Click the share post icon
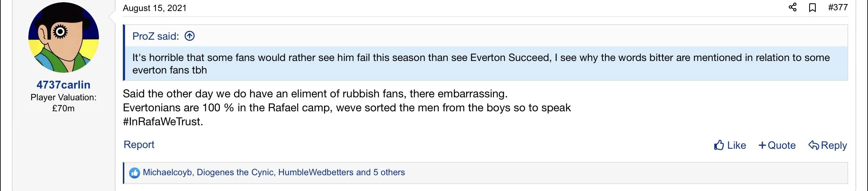Viewport: 868px width, 191px height. coord(793,7)
